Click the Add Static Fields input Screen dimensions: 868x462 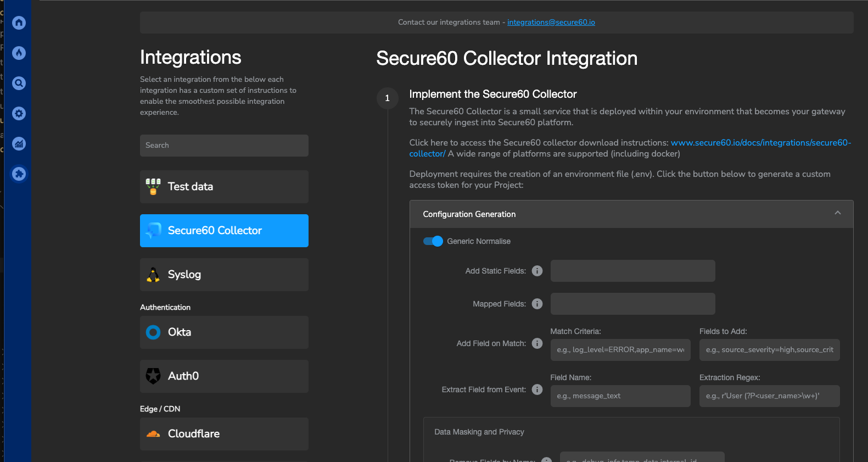[632, 271]
